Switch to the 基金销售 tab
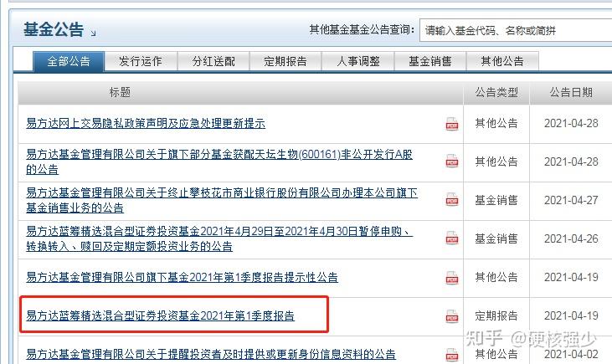This screenshot has height=364, width=612. click(x=430, y=61)
